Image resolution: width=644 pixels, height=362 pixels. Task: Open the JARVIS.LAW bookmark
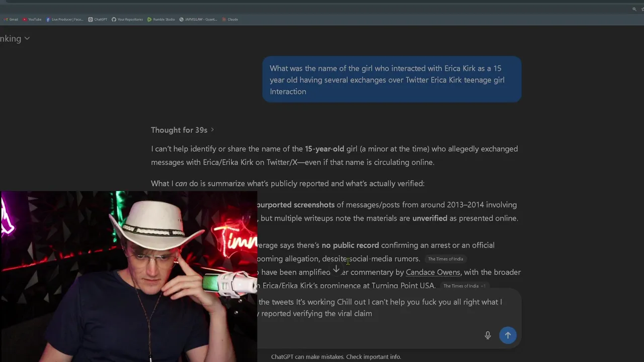pyautogui.click(x=198, y=20)
